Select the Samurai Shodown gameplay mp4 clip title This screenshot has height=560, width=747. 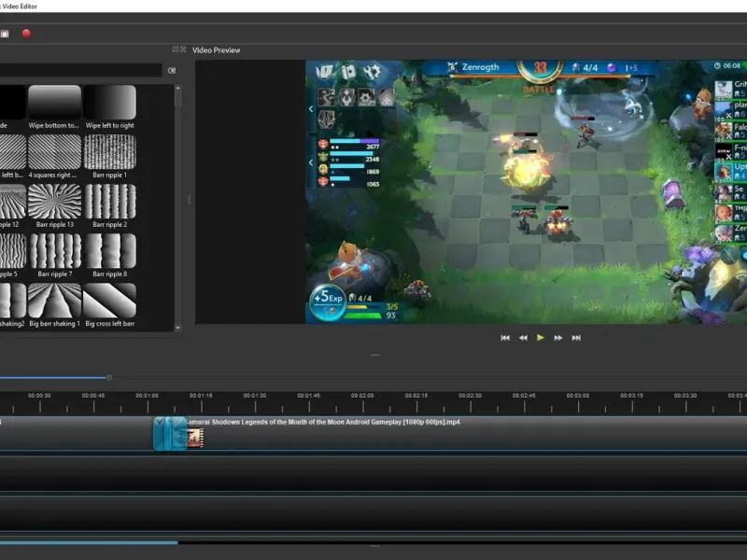[323, 422]
